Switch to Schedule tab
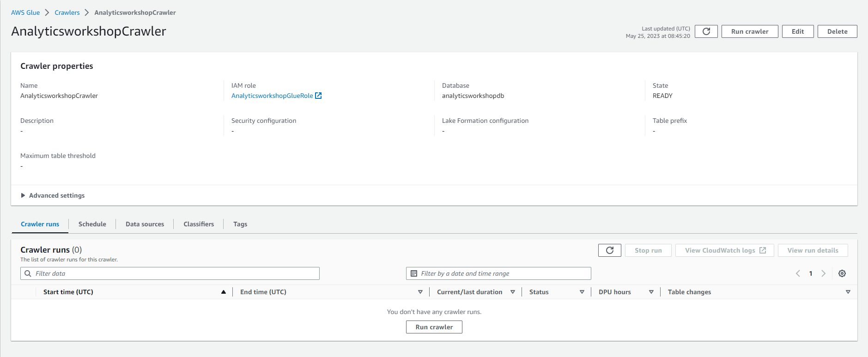The height and width of the screenshot is (357, 868). (x=92, y=224)
